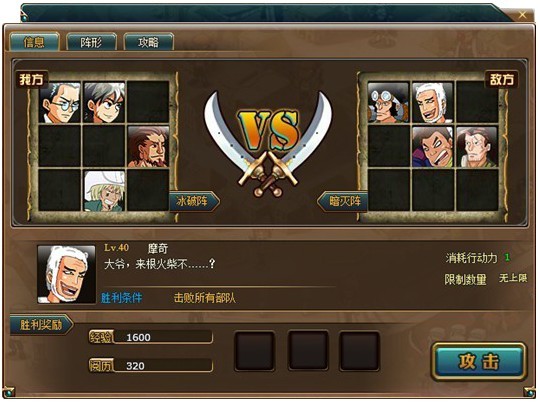Select my team's bearded brown-haired hero portrait

tap(148, 147)
